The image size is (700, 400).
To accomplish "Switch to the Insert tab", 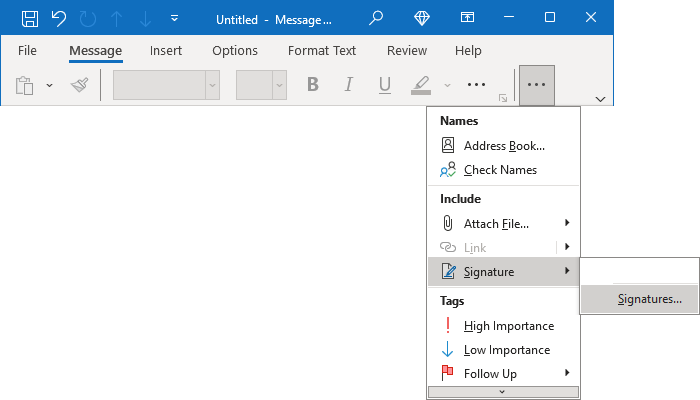I will [166, 50].
